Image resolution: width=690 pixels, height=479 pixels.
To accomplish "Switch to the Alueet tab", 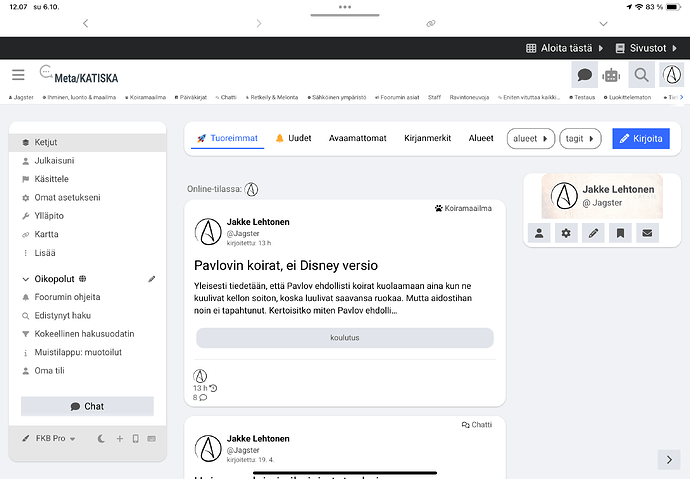I will pos(481,138).
